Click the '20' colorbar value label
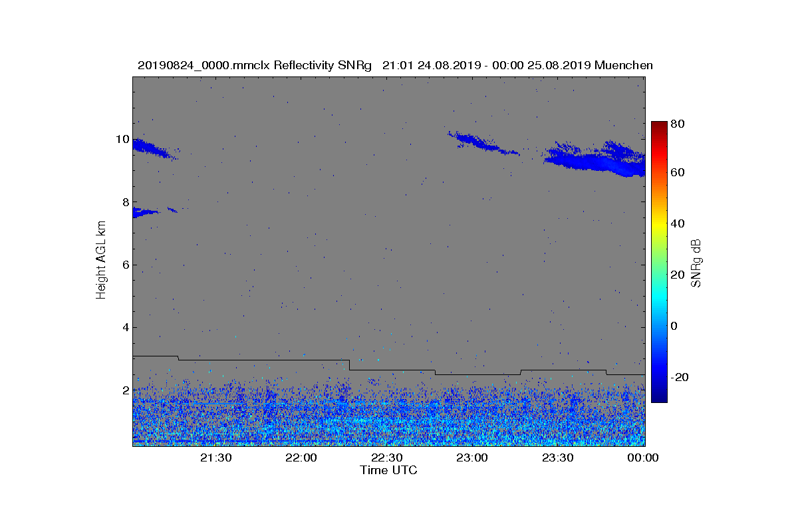This screenshot has height=532, width=798. click(x=678, y=275)
